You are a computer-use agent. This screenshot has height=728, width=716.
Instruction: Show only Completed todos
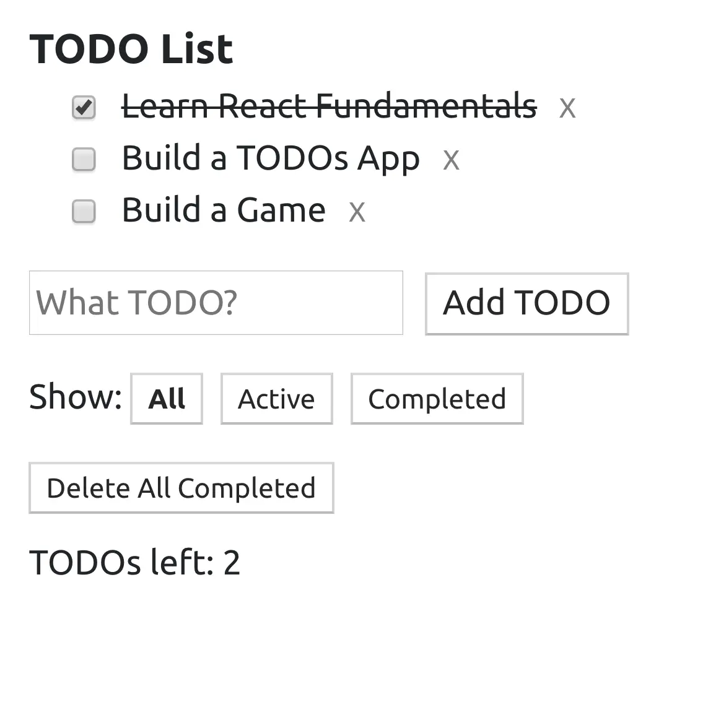pyautogui.click(x=437, y=398)
